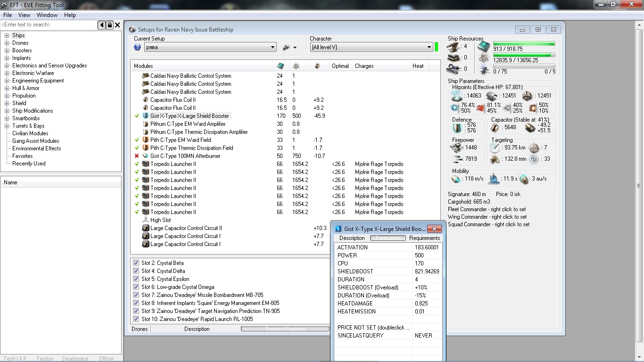
Task: Click the Drones tab button
Action: pos(140,329)
